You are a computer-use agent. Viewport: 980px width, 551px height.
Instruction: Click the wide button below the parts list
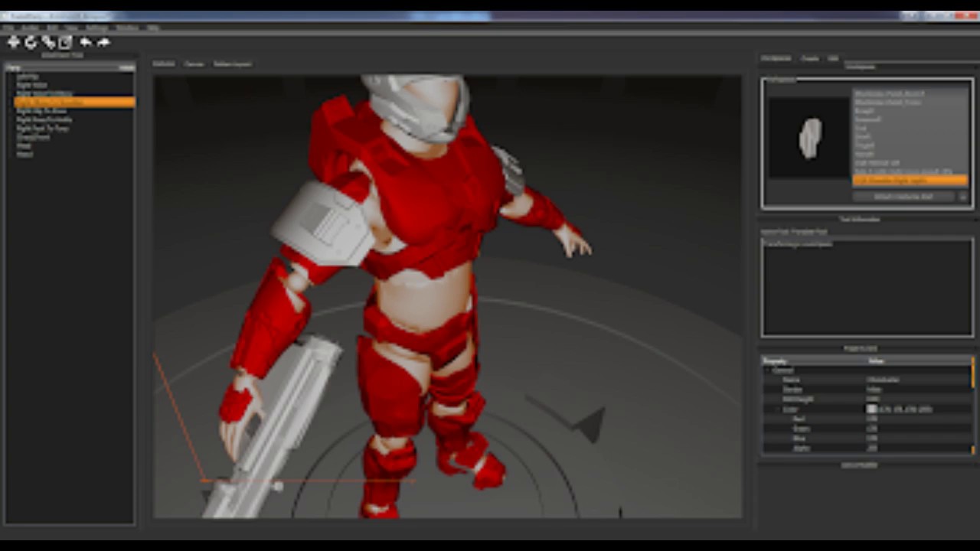904,197
